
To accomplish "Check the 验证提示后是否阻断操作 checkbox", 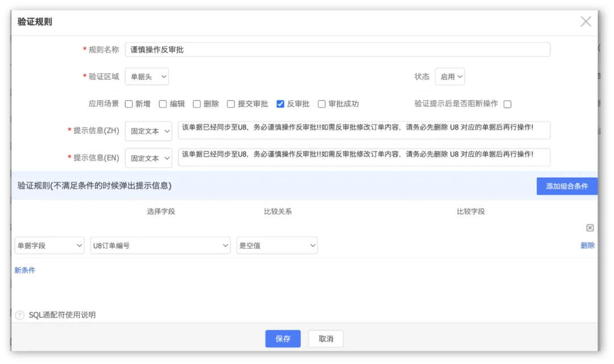I will [x=508, y=104].
